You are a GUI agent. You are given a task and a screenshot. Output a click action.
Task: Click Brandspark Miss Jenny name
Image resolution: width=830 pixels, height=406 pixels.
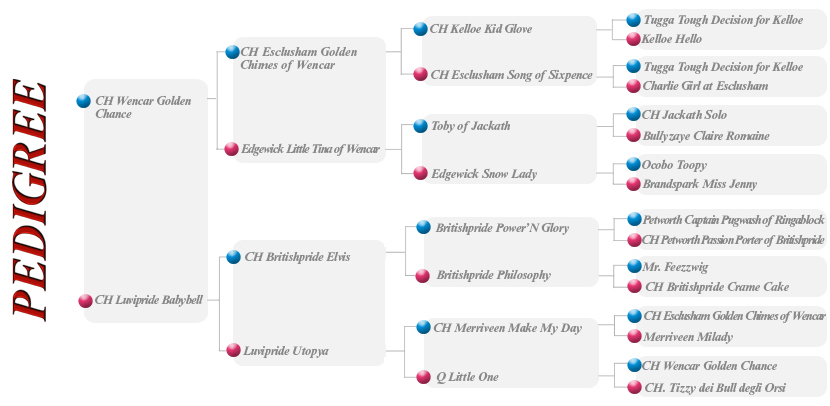click(x=700, y=184)
